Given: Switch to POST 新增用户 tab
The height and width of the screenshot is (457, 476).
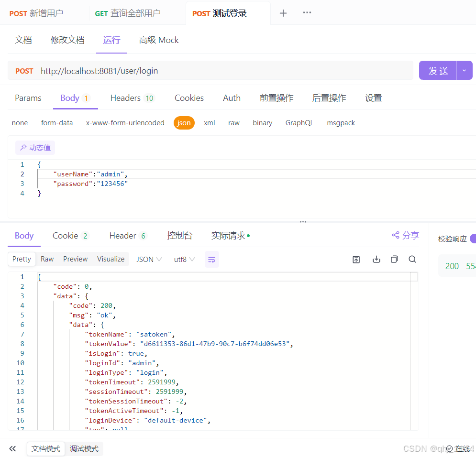Looking at the screenshot, I should 36,13.
